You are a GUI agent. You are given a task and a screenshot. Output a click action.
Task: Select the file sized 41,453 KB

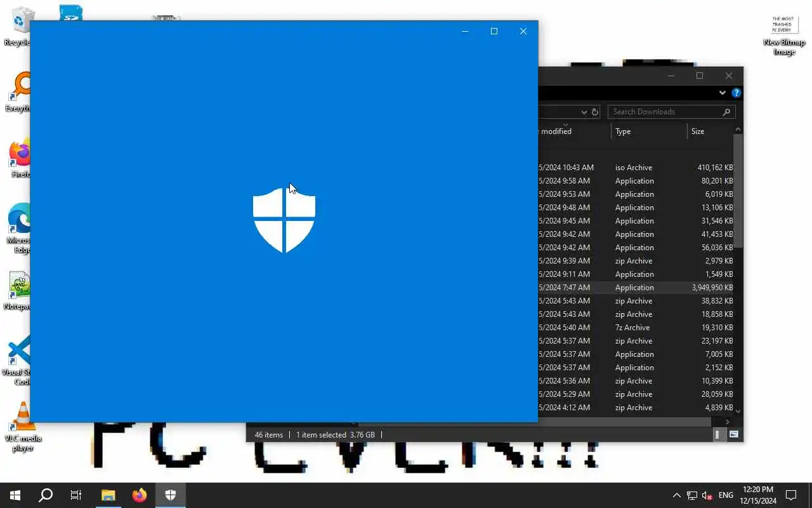[x=636, y=234]
